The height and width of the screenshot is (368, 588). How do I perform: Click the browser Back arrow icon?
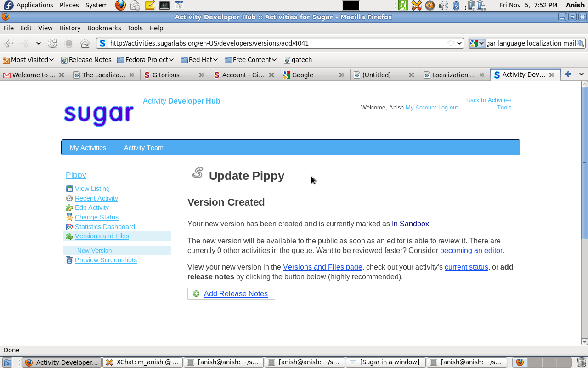(8, 43)
